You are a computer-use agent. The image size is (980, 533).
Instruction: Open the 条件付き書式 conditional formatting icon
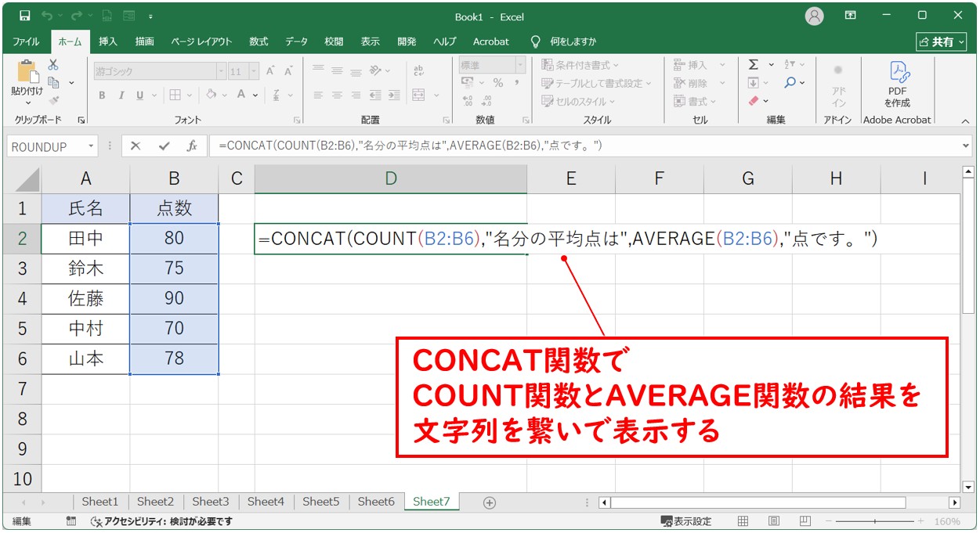pos(570,65)
